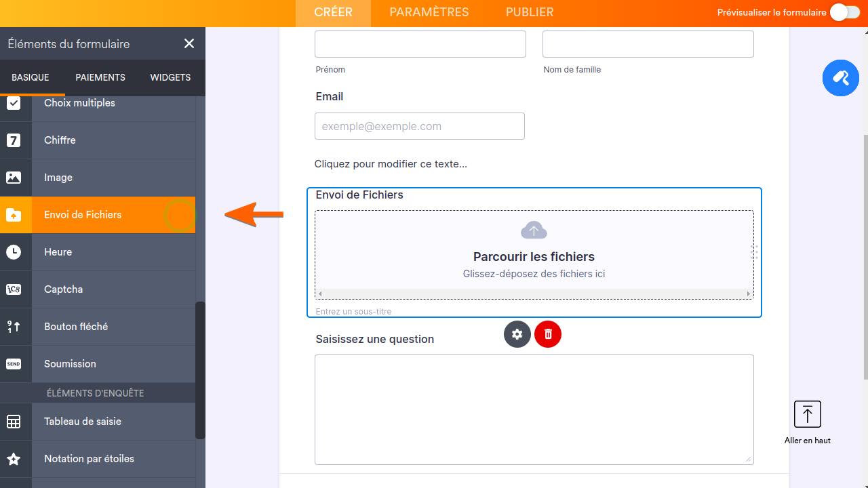The image size is (868, 488).
Task: Go to the PUBLIER tab
Action: (x=530, y=12)
